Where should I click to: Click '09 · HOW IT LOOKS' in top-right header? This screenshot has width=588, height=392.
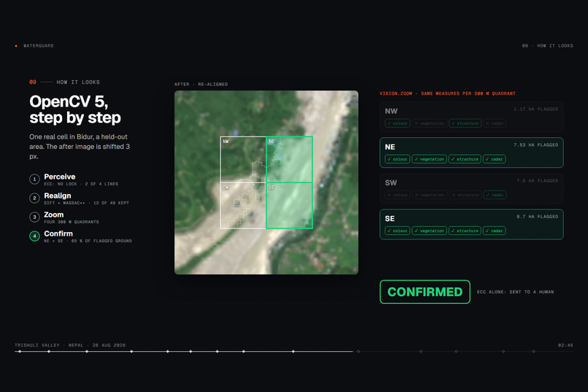pyautogui.click(x=547, y=46)
